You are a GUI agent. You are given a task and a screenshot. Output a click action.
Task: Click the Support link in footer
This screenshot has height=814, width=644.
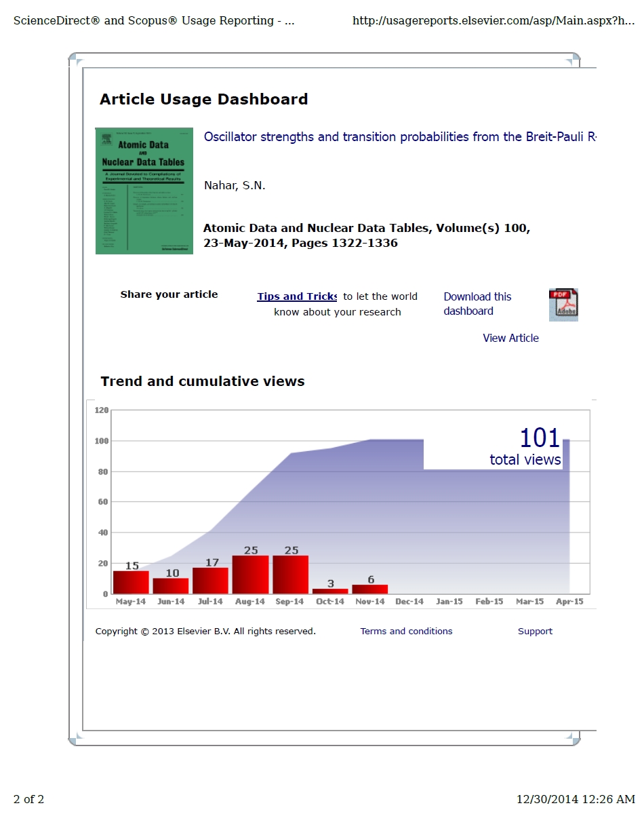click(x=535, y=632)
